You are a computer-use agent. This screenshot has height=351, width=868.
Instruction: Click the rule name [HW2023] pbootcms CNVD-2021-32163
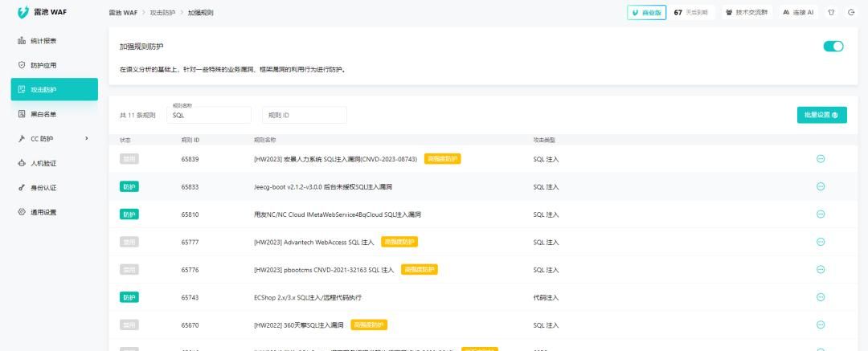point(324,270)
